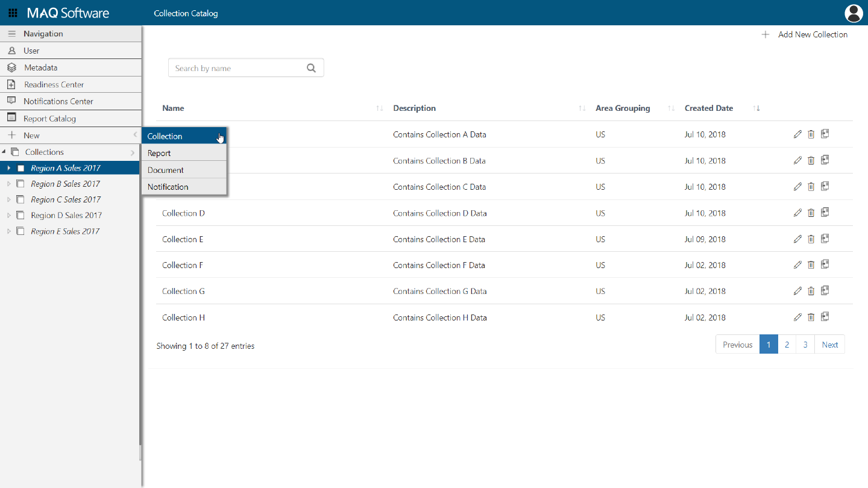Click the Report Catalog icon
Image resolution: width=868 pixels, height=488 pixels.
tap(11, 117)
